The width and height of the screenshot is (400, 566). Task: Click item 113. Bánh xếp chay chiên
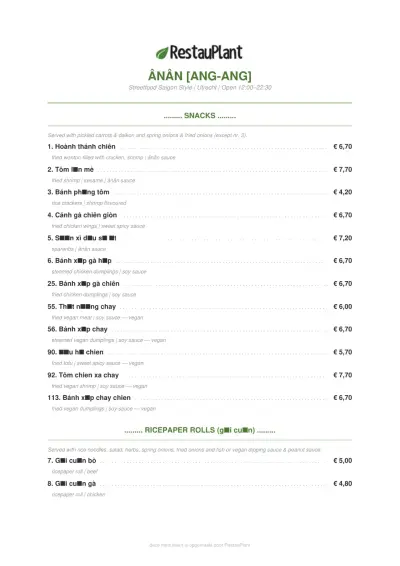tap(89, 398)
